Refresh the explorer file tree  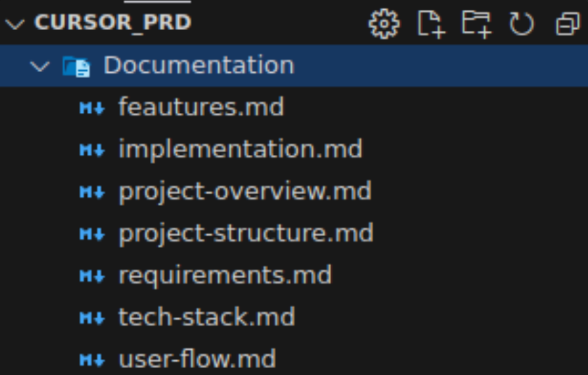(x=521, y=24)
